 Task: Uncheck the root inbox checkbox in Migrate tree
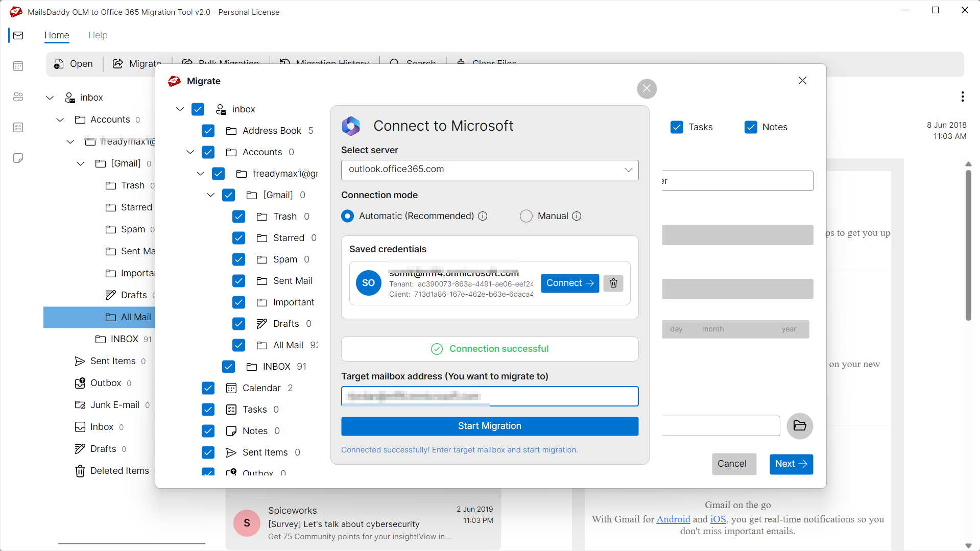(198, 109)
